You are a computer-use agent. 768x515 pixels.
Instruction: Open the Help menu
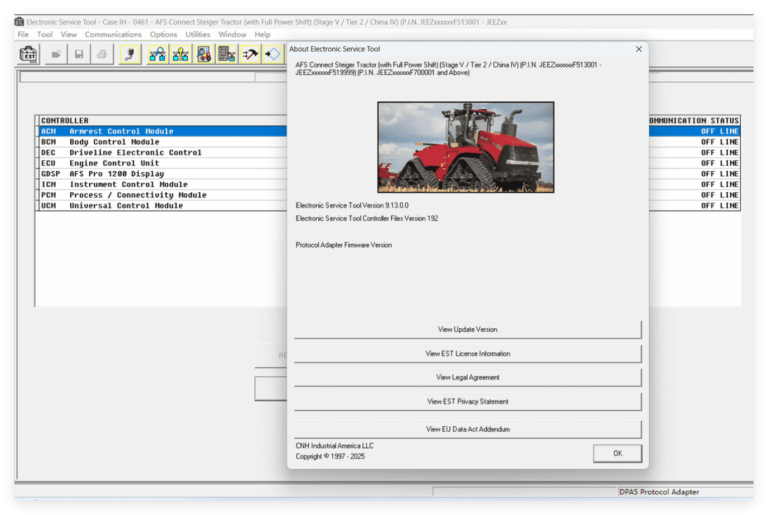pos(263,34)
